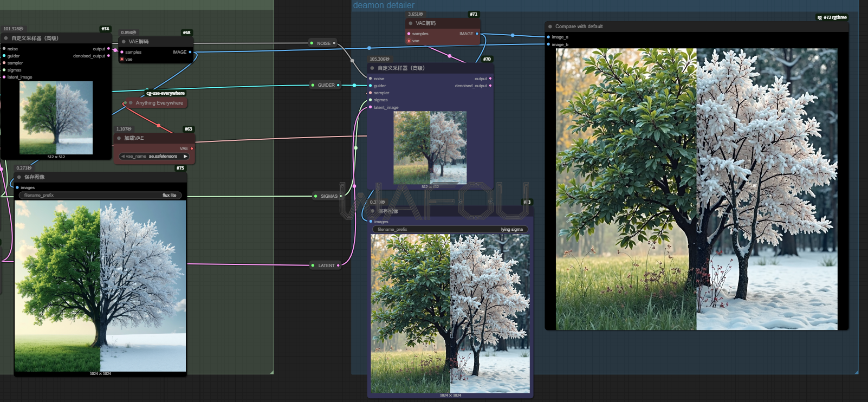Click the input socket of Anything Everywhere node

pos(125,103)
